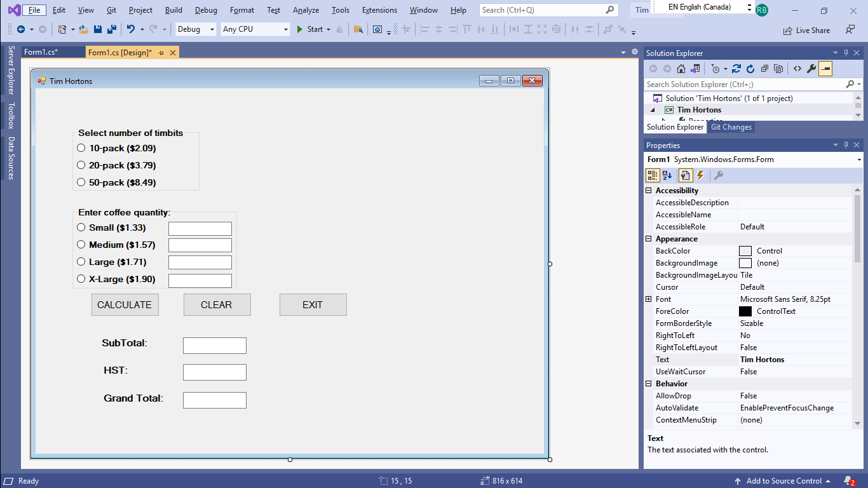The height and width of the screenshot is (488, 868).
Task: Open the Format menu
Action: [x=242, y=10]
